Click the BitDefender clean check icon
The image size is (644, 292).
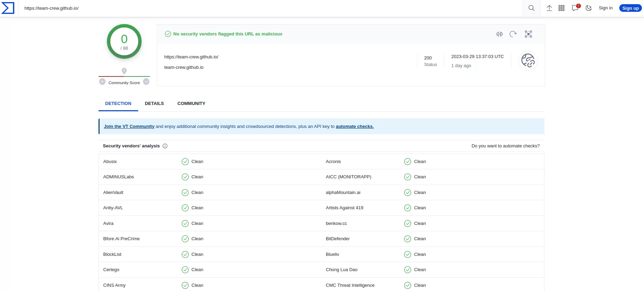(x=408, y=239)
